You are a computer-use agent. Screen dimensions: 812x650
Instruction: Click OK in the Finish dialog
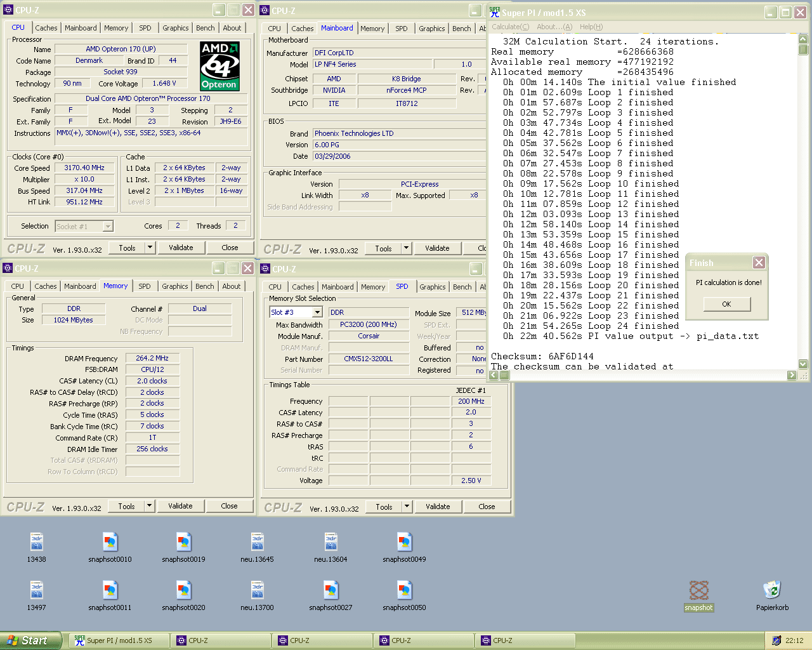[x=727, y=304]
